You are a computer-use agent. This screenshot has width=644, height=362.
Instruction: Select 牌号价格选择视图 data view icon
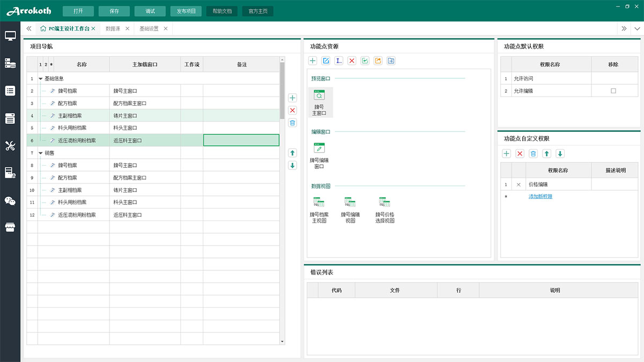(385, 210)
